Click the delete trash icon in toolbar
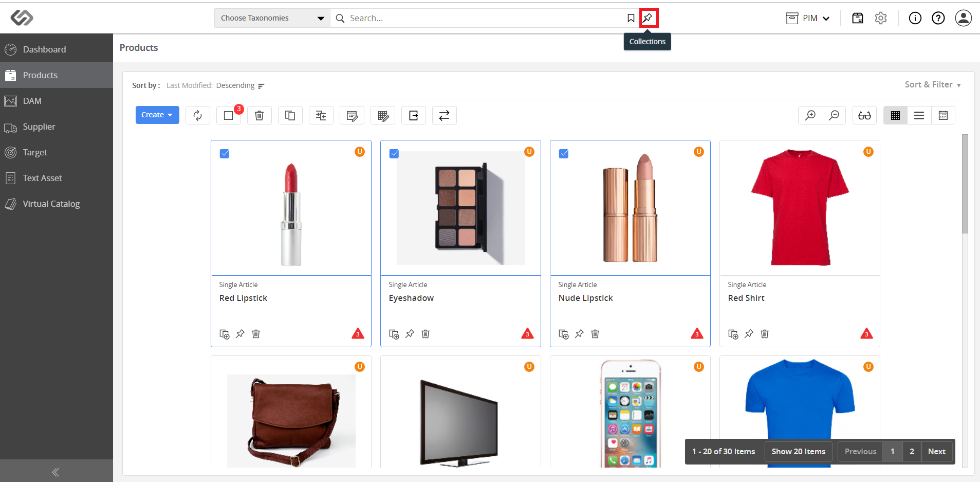 [260, 115]
